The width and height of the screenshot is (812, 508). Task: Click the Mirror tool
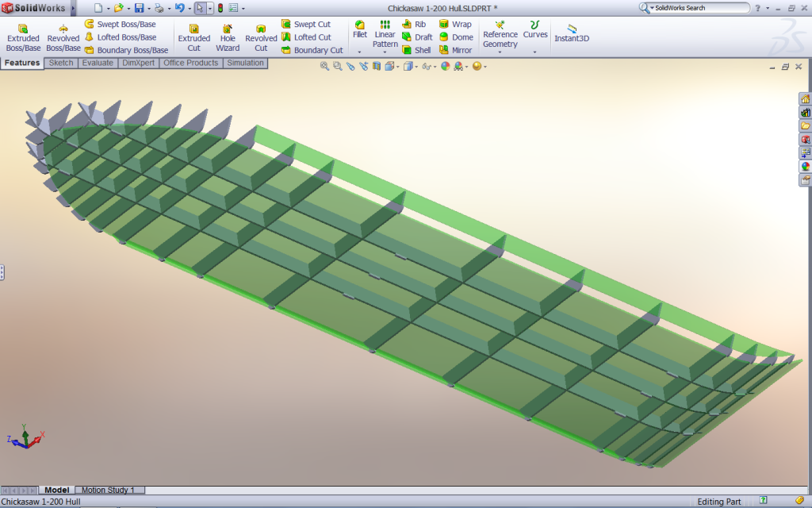(456, 50)
